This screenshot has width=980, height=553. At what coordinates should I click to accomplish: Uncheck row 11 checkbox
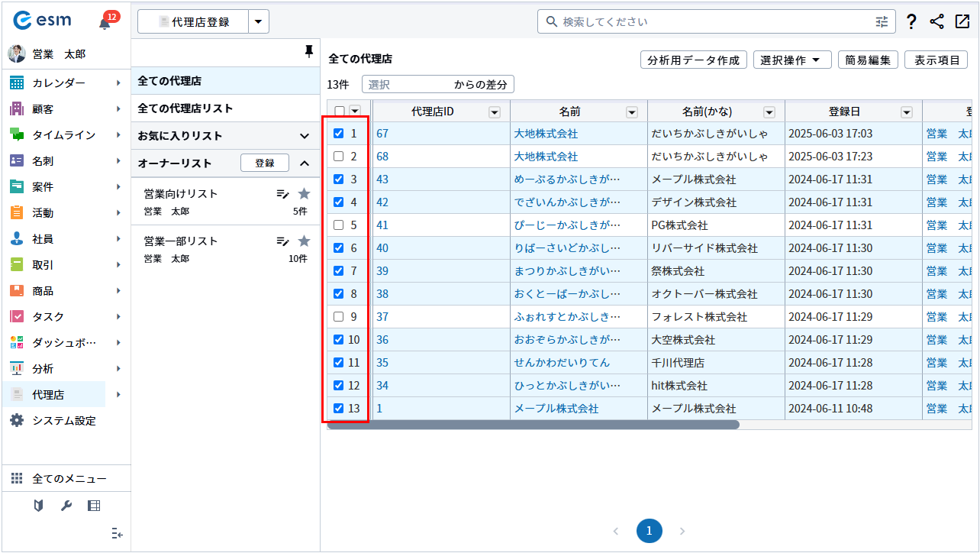click(339, 363)
